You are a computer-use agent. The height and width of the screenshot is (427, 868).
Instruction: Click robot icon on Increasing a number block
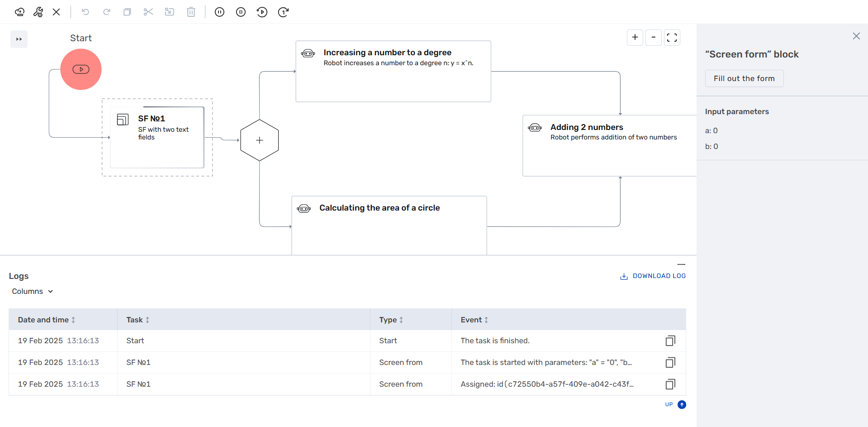308,53
